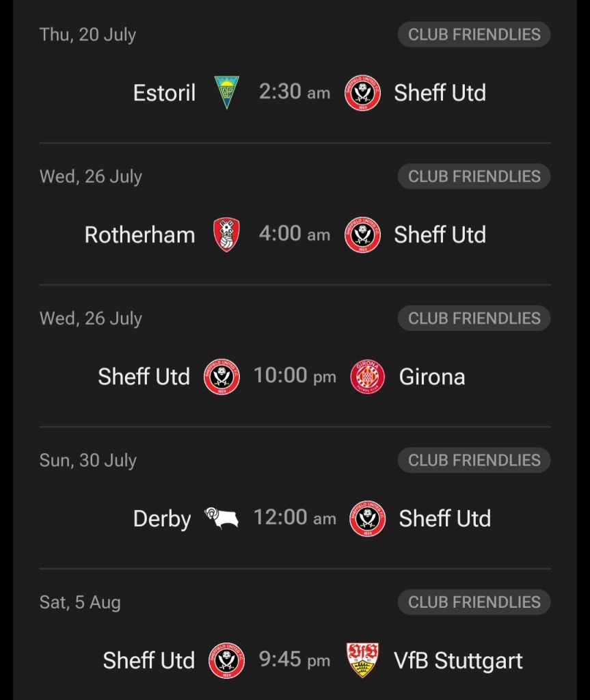Click Sheff Utd crest in Derby match
Image resolution: width=590 pixels, height=700 pixels.
(367, 519)
